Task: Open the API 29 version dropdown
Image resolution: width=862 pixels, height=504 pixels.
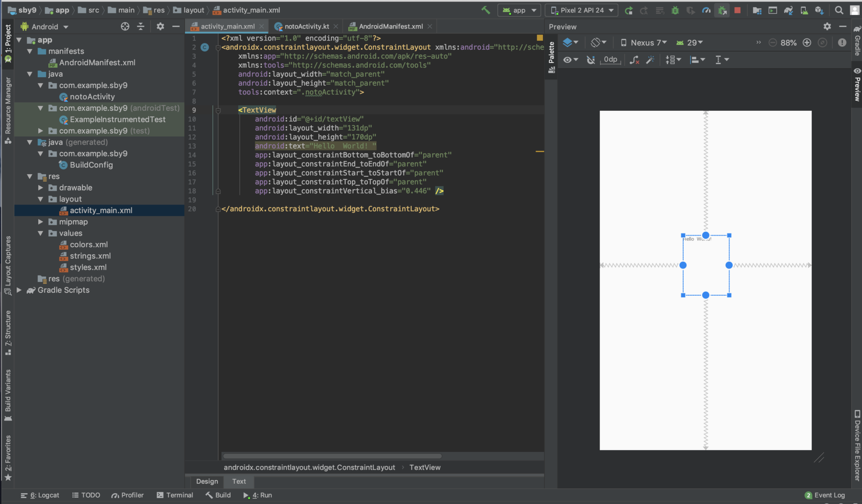Action: pyautogui.click(x=690, y=43)
